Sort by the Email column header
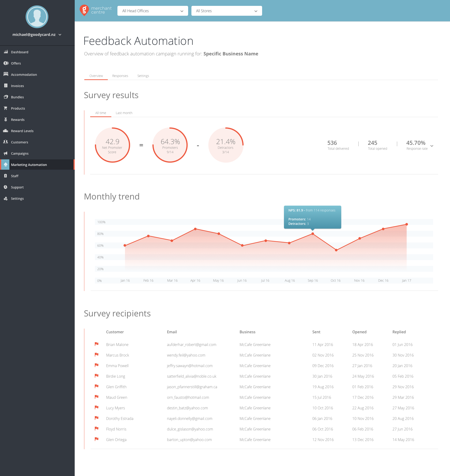This screenshot has height=476, width=450. (x=172, y=332)
